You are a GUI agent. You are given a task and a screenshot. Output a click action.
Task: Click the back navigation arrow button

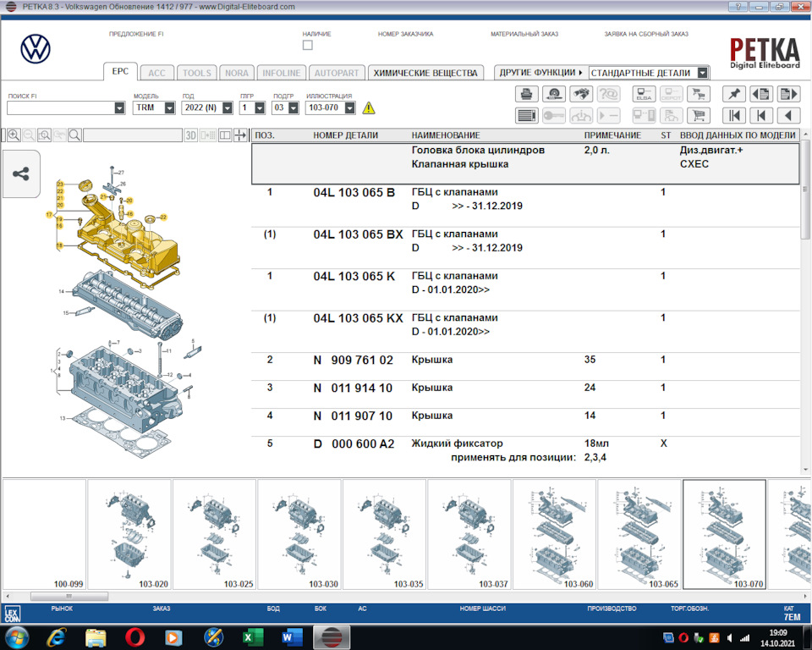pos(791,113)
